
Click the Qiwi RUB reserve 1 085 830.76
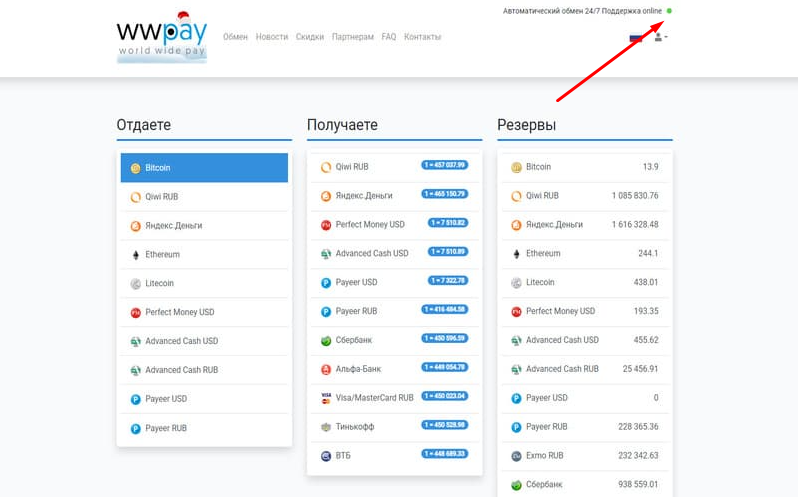click(x=635, y=196)
